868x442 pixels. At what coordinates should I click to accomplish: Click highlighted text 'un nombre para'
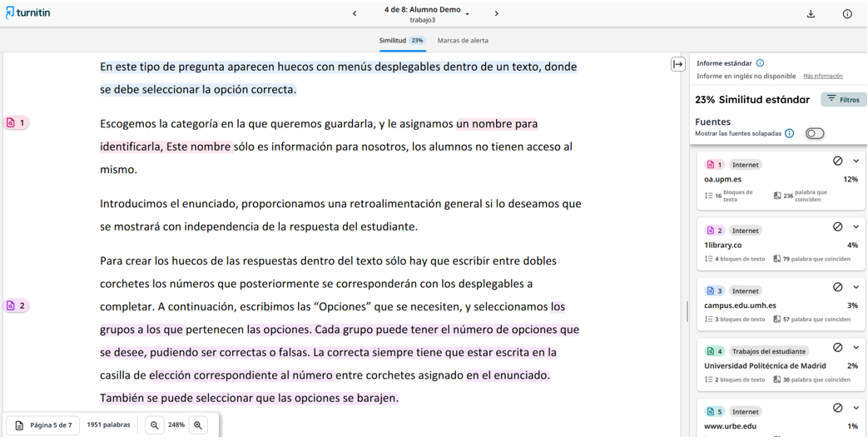click(497, 124)
